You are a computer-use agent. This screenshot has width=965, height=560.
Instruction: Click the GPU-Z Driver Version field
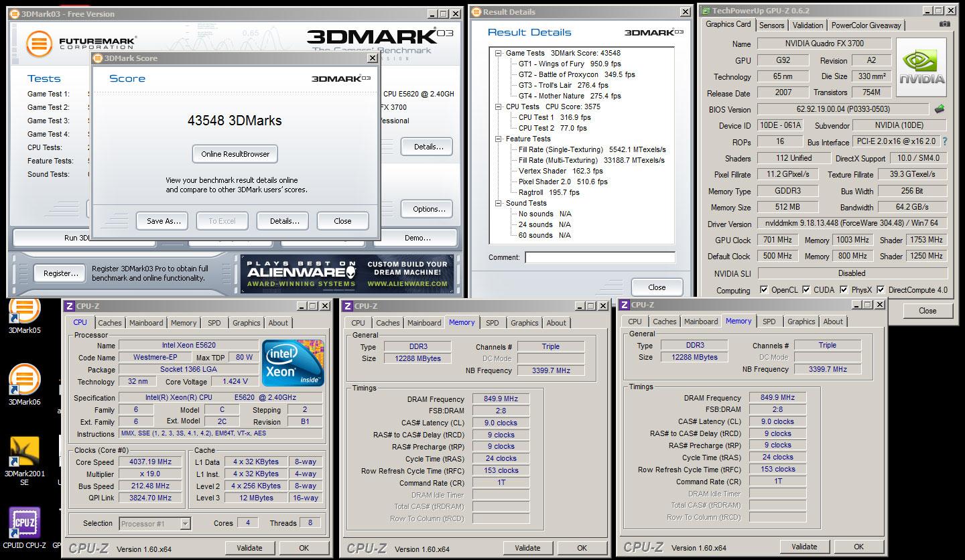pos(852,223)
